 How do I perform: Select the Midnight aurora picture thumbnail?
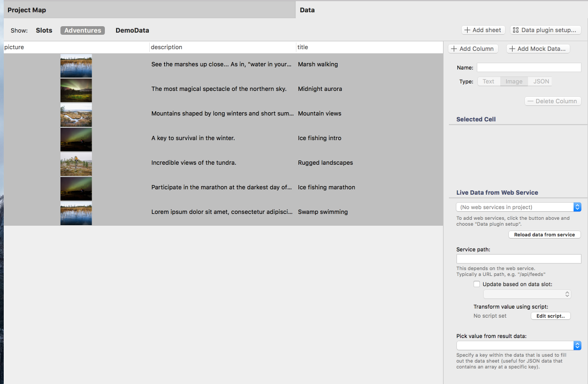tap(76, 90)
